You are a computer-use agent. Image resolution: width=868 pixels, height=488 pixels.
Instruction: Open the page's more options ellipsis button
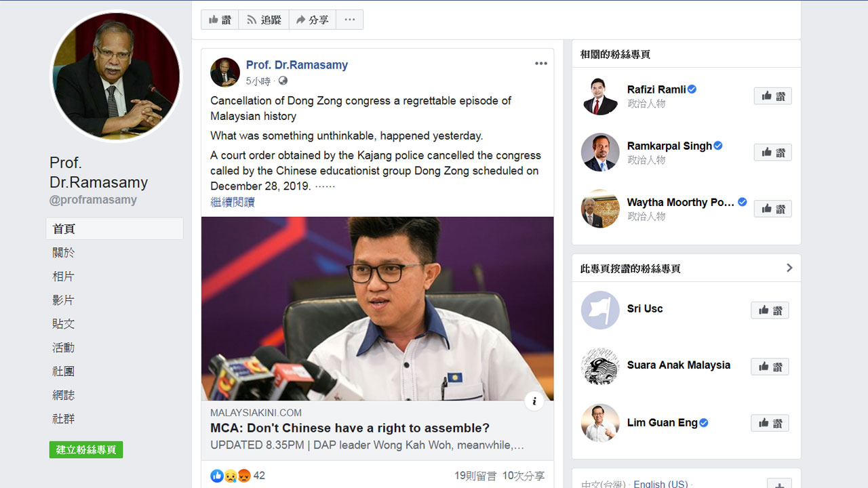point(349,20)
